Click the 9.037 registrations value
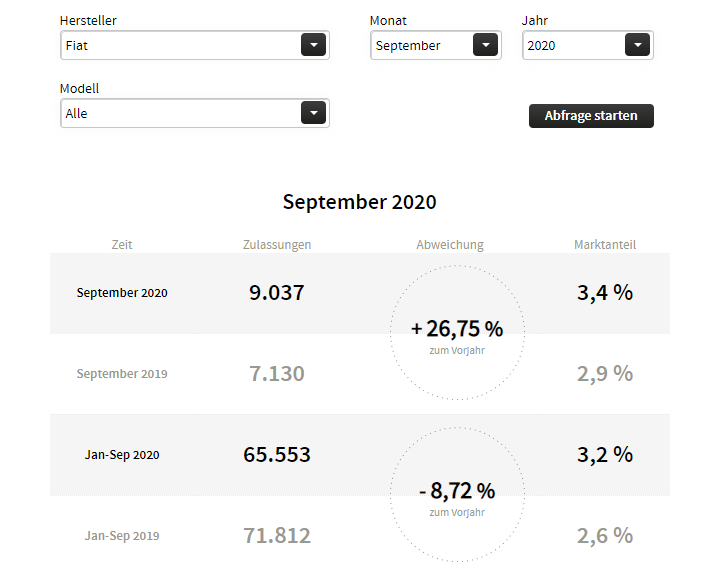The height and width of the screenshot is (575, 716). pos(277,293)
